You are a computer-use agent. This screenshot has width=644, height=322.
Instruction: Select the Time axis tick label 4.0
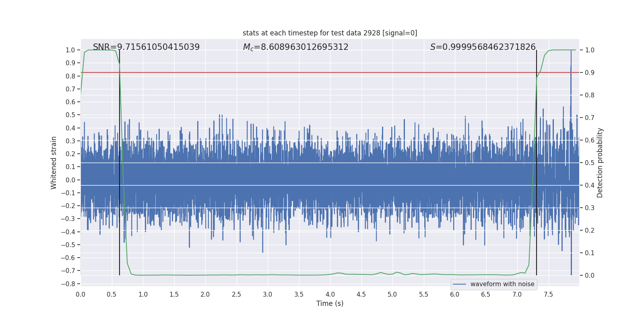click(330, 294)
